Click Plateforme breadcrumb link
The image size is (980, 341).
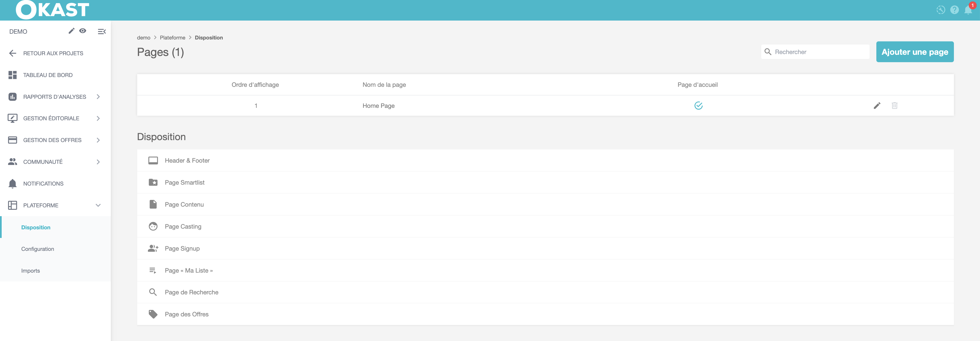coord(172,38)
